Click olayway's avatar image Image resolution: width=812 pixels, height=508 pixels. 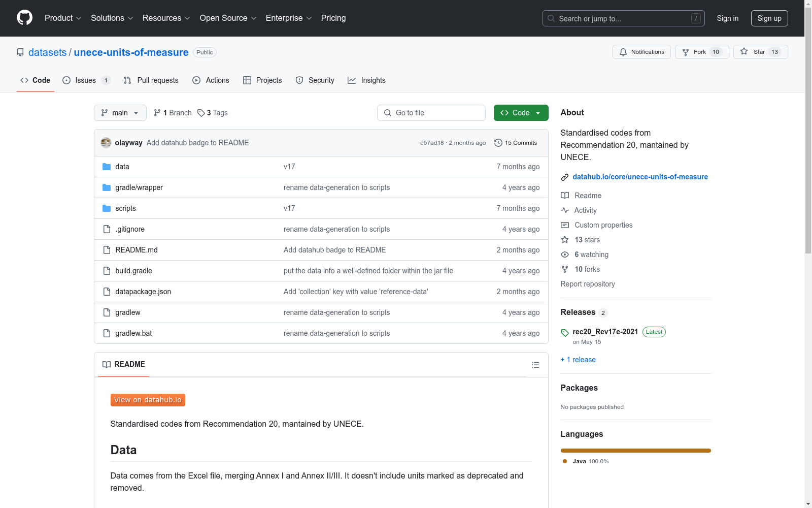pos(106,143)
